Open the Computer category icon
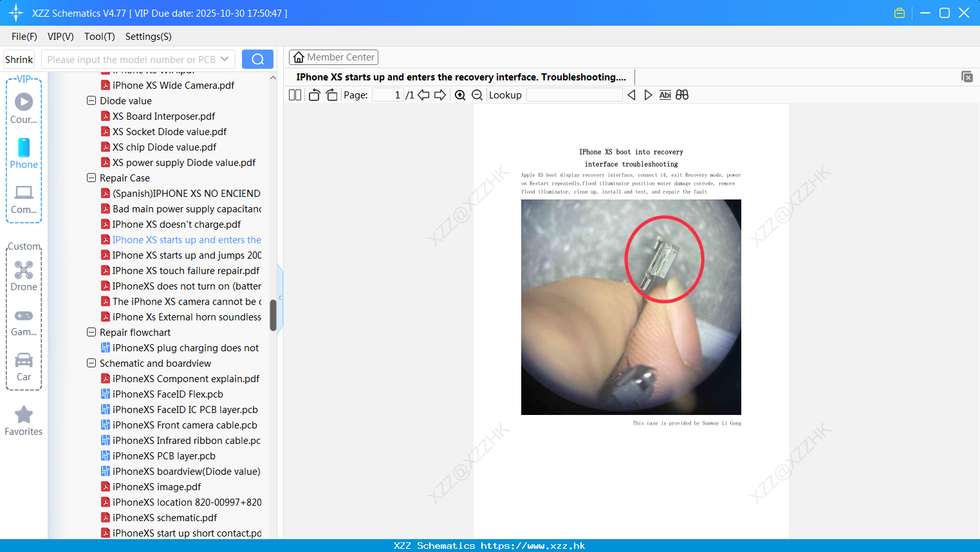This screenshot has width=980, height=552. pyautogui.click(x=24, y=199)
